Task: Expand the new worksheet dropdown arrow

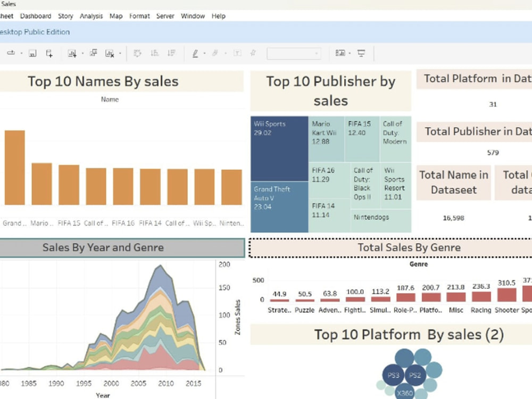Action: pos(82,53)
